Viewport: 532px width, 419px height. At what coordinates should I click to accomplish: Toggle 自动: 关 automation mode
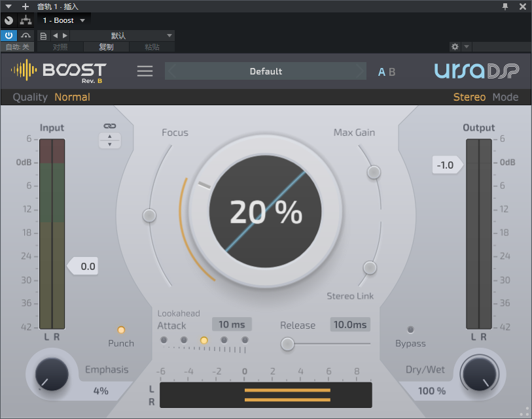click(x=17, y=47)
